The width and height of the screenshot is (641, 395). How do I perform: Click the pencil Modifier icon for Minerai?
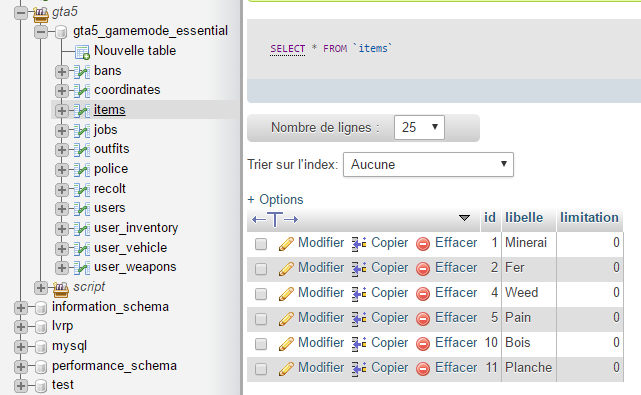click(x=286, y=244)
